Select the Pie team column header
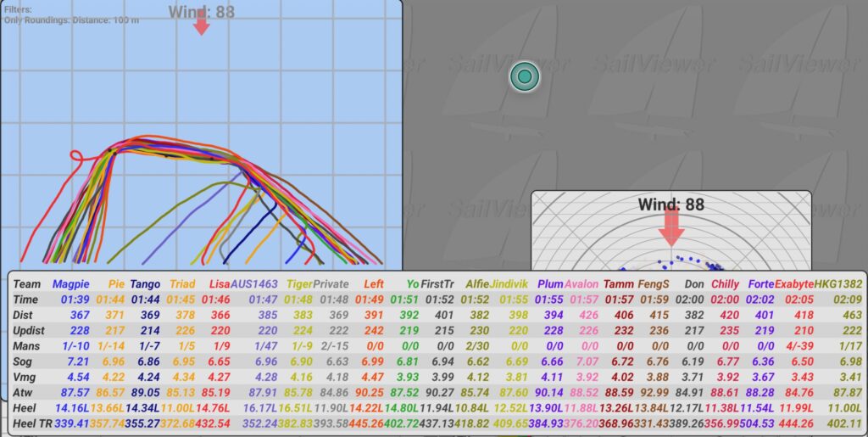This screenshot has width=868, height=437. pyautogui.click(x=116, y=284)
